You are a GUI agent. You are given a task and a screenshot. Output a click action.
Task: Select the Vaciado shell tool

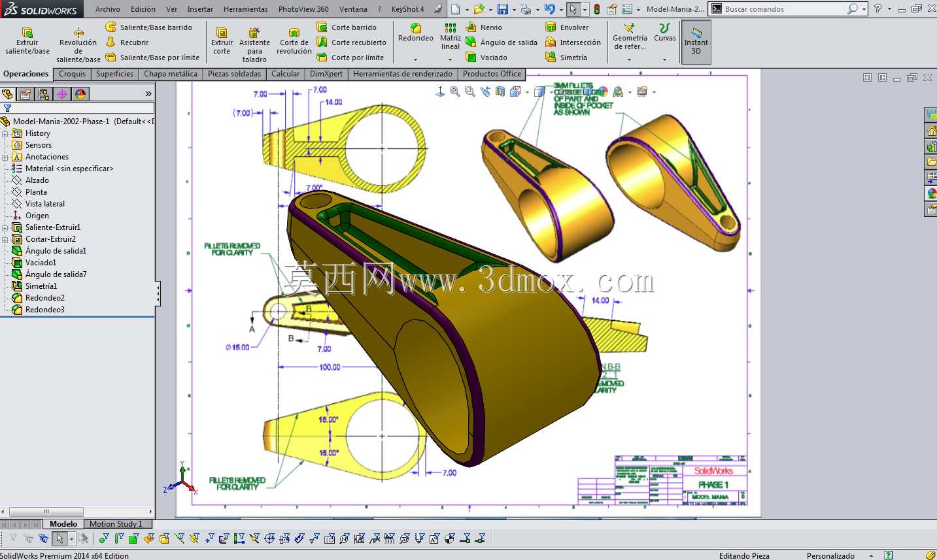486,58
